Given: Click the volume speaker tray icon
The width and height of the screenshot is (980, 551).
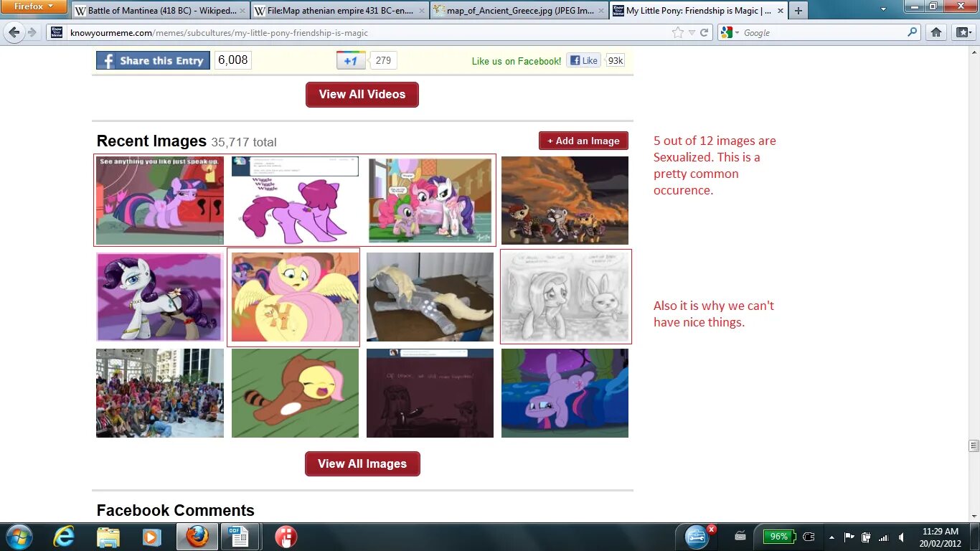Looking at the screenshot, I should [x=901, y=537].
